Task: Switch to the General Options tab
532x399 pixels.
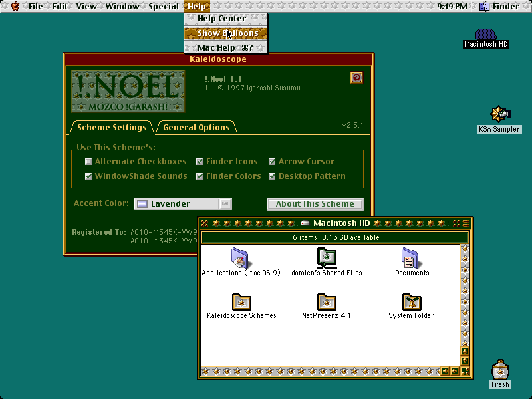Action: 196,128
